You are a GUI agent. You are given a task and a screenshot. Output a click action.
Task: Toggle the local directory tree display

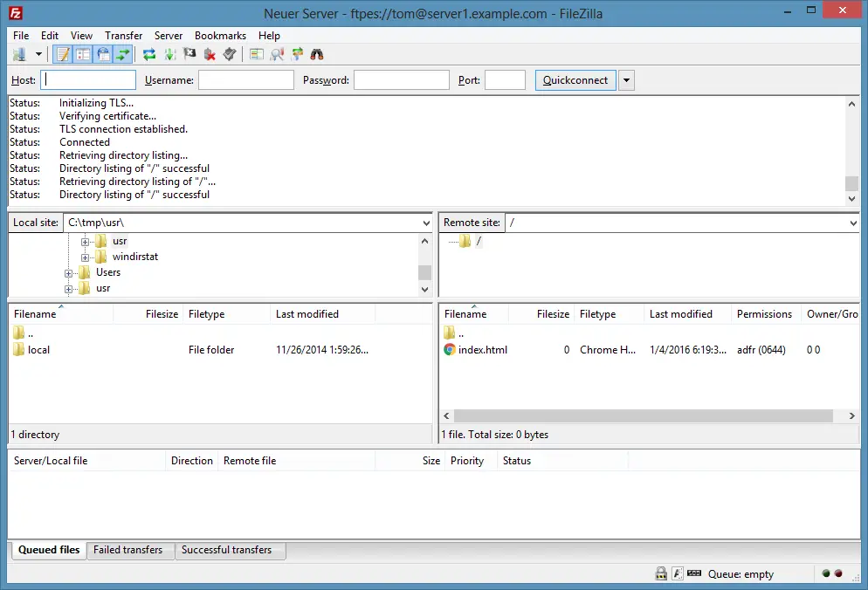click(x=83, y=54)
